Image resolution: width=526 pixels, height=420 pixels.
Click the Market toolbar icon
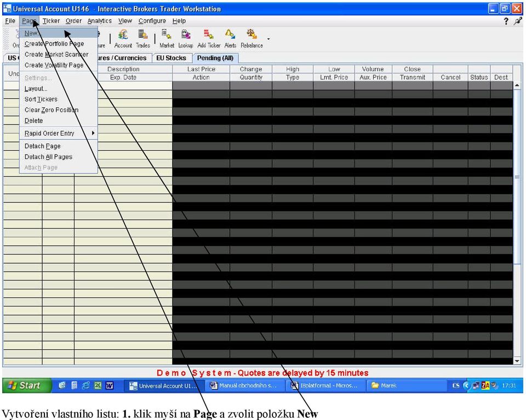point(167,39)
